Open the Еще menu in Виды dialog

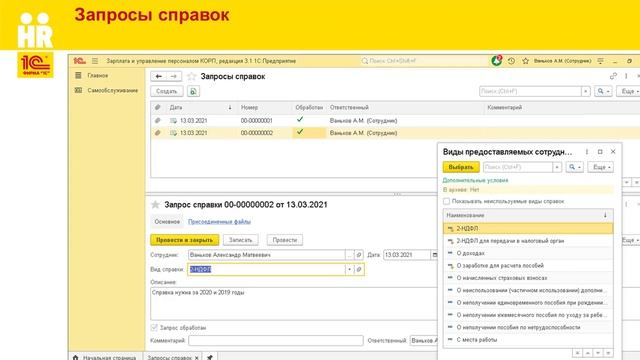click(x=600, y=167)
